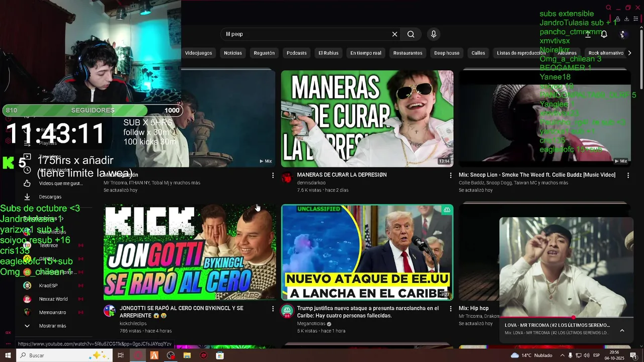Viewport: 644px width, 362px height.
Task: Open kickchileclips channel avatar
Action: (109, 311)
